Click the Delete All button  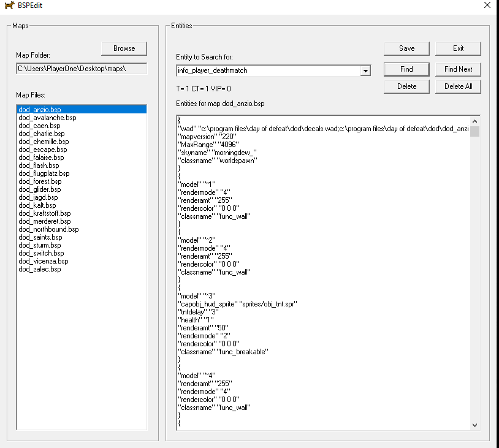point(459,86)
